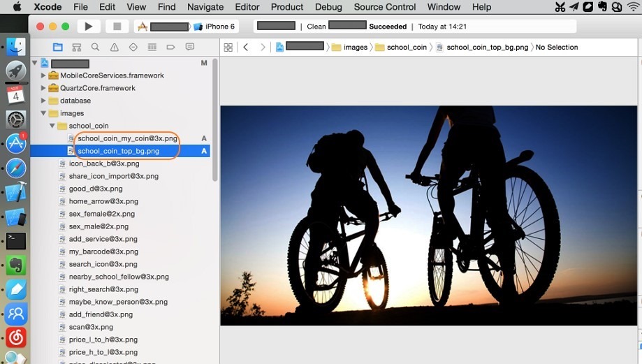Collapse the images folder
Image resolution: width=642 pixels, height=364 pixels.
43,113
